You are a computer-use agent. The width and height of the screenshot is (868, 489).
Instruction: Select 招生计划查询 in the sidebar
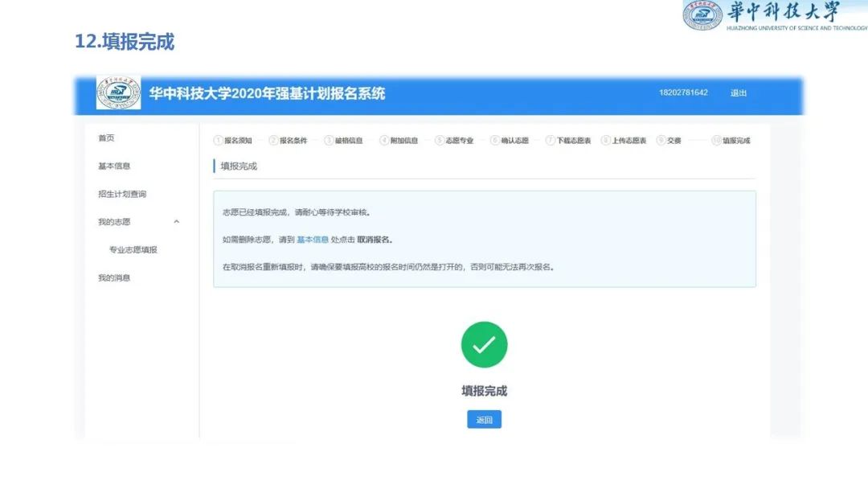coord(122,194)
